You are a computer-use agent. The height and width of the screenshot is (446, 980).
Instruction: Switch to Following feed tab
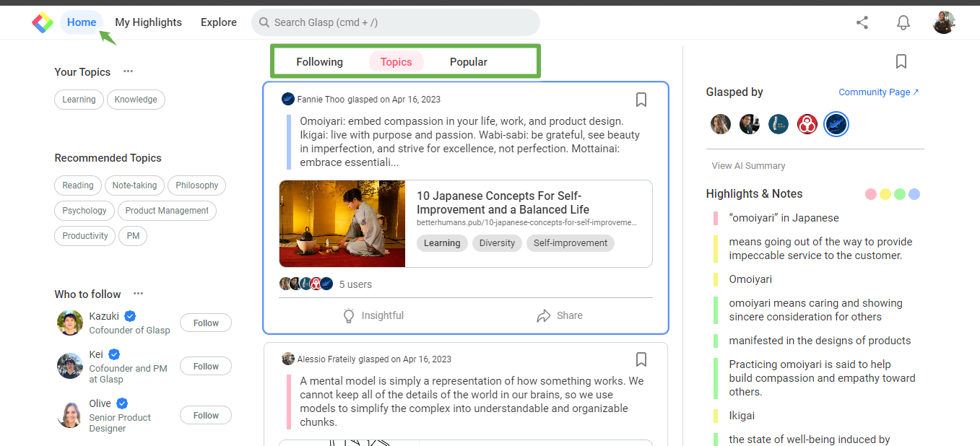pyautogui.click(x=319, y=62)
